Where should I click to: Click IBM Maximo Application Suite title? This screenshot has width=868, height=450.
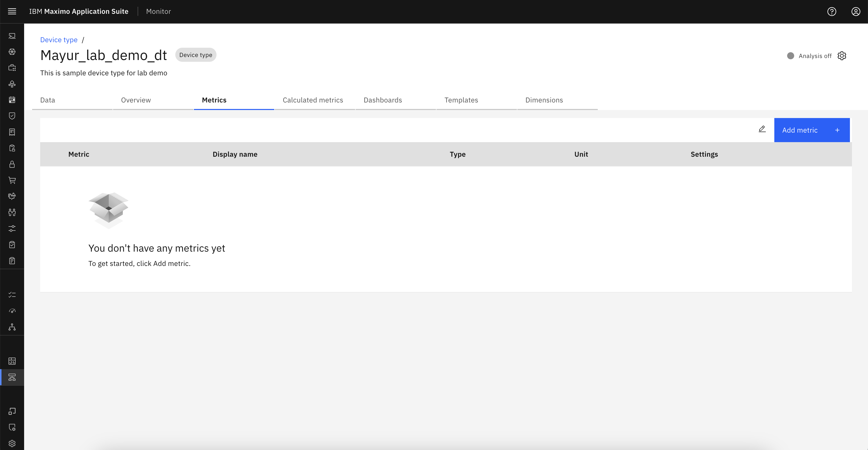pyautogui.click(x=79, y=12)
